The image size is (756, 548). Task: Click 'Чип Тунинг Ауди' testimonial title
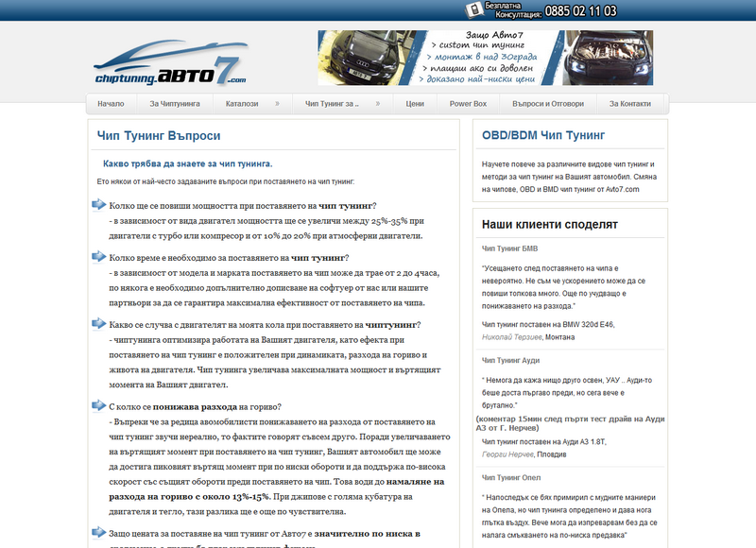[x=510, y=361]
